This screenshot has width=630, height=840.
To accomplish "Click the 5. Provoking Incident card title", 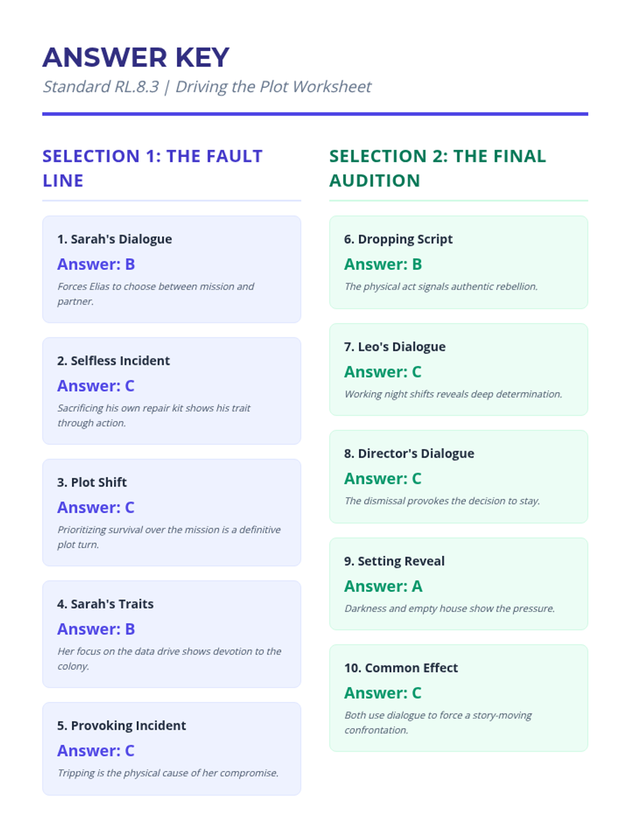I will point(121,726).
